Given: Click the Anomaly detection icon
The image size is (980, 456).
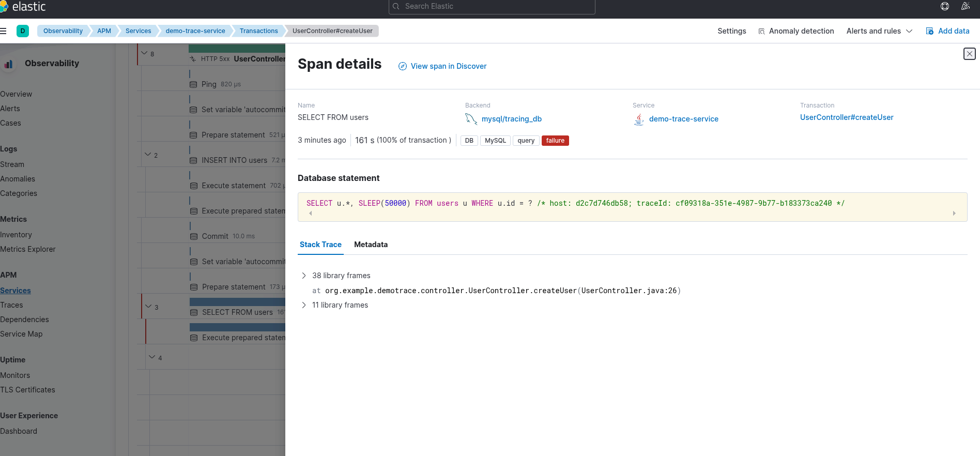Looking at the screenshot, I should pyautogui.click(x=761, y=32).
